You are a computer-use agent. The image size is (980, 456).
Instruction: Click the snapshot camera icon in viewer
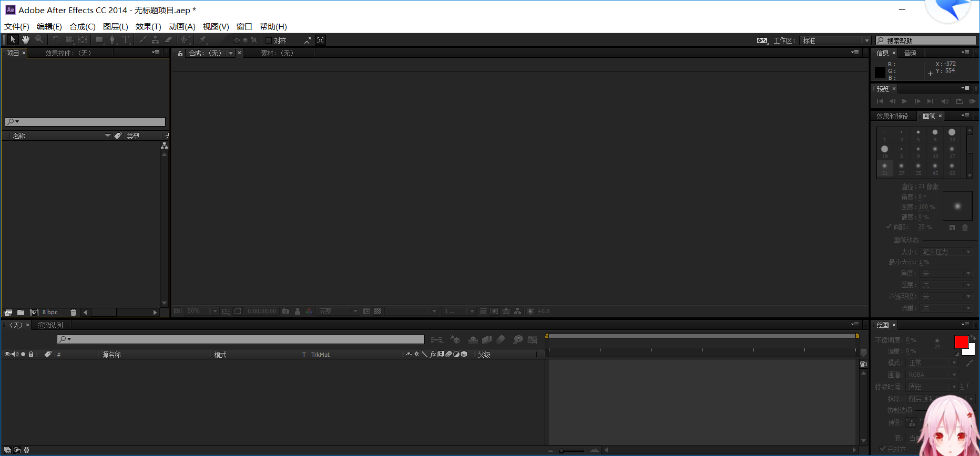click(x=285, y=311)
